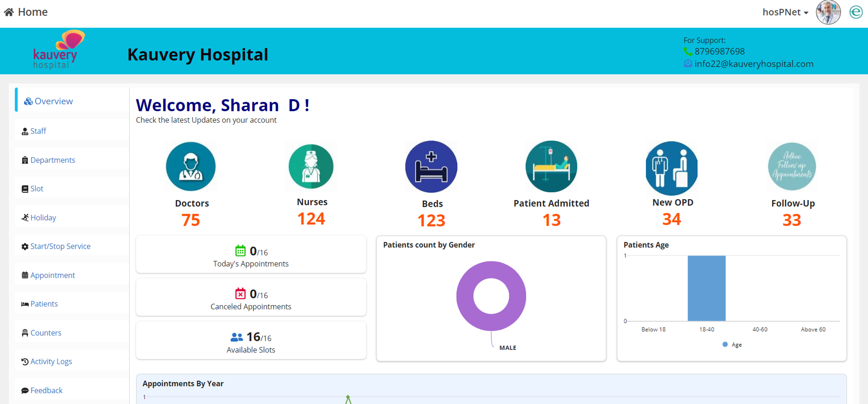Expand the hosPNet account dropdown

(x=785, y=12)
